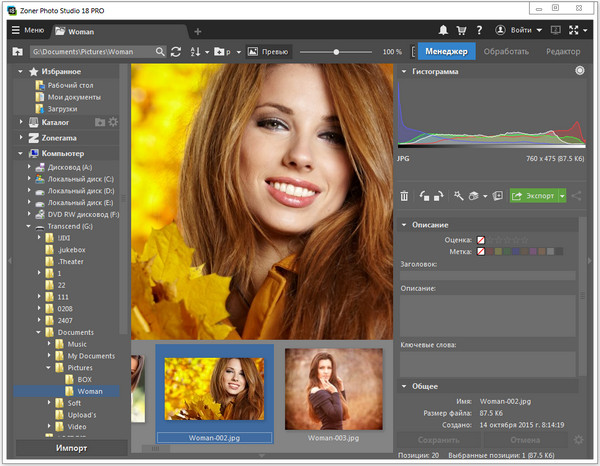
Task: Open the shopping cart icon
Action: pos(462,30)
